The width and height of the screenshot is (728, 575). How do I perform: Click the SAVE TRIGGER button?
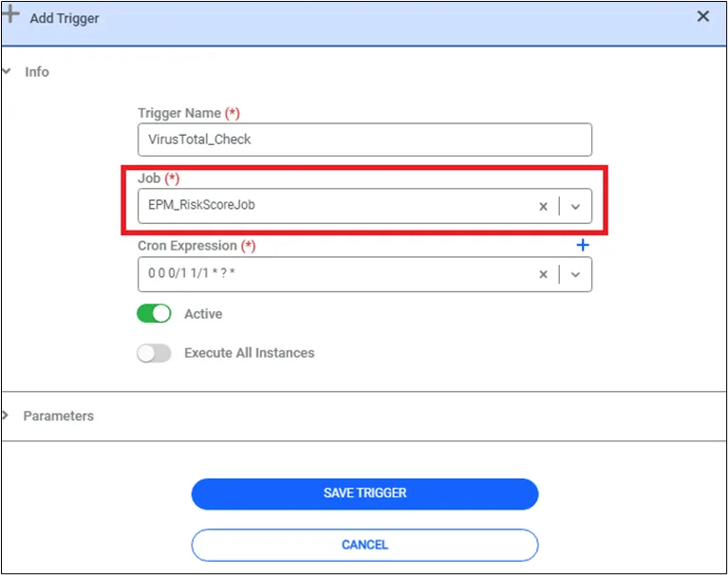click(x=364, y=493)
